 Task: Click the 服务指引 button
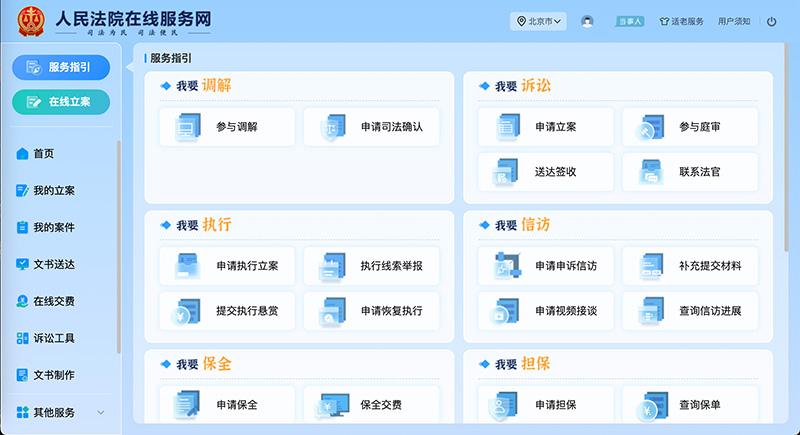[61, 67]
